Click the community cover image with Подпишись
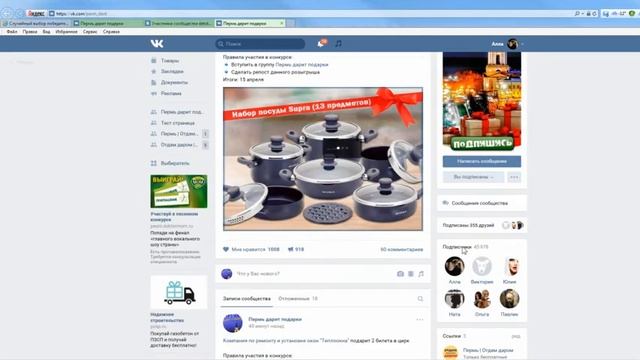 coord(482,101)
